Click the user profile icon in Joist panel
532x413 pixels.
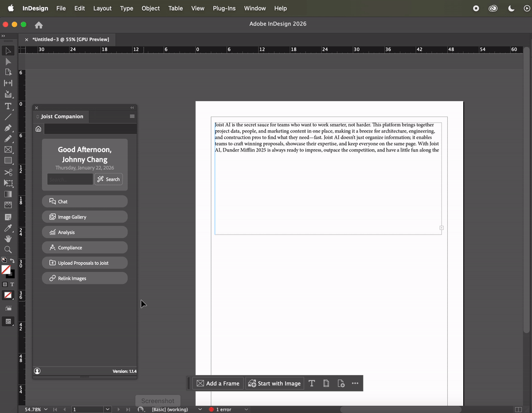click(37, 371)
